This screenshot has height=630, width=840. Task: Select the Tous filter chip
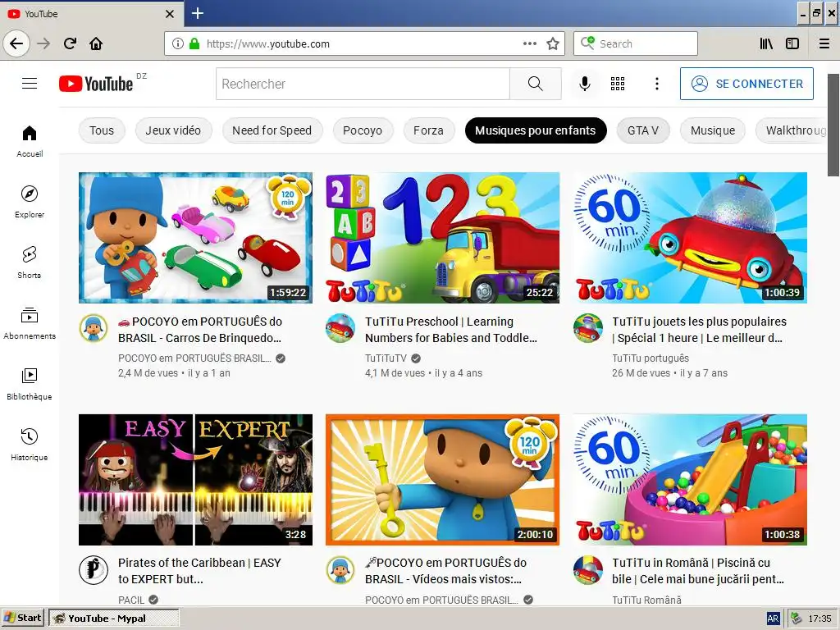102,130
